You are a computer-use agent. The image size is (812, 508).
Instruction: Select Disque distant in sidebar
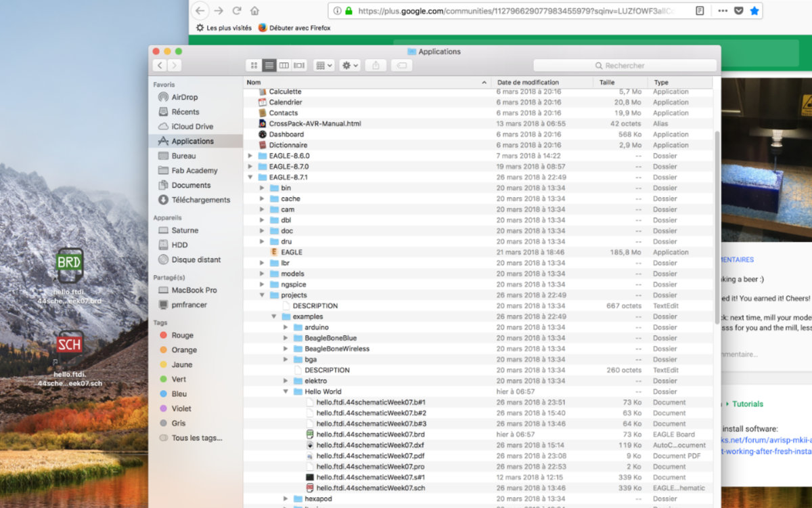click(x=196, y=259)
